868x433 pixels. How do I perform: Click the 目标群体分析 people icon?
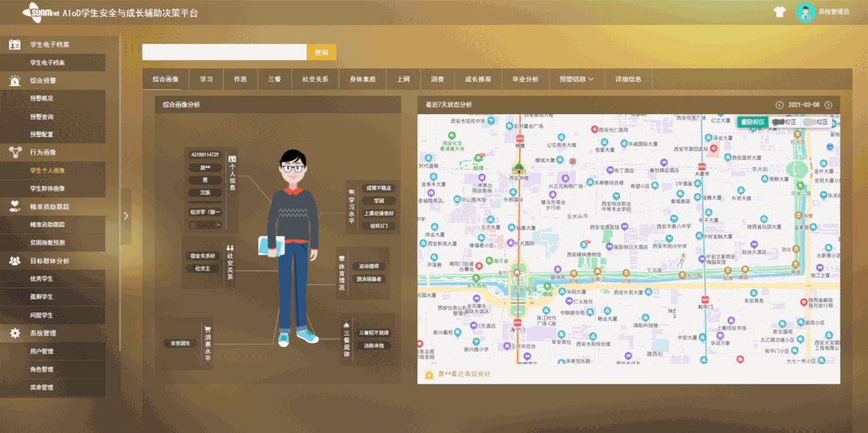(14, 261)
